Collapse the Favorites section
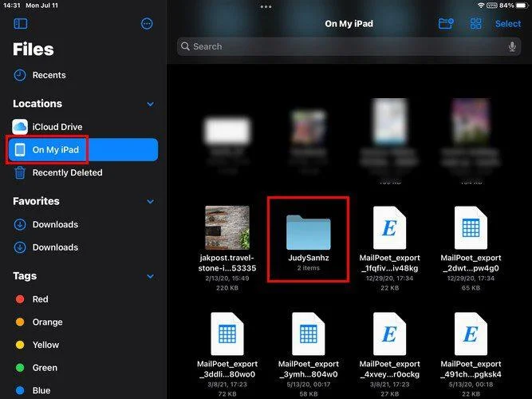Screen dimensions: 532x399 [151, 201]
